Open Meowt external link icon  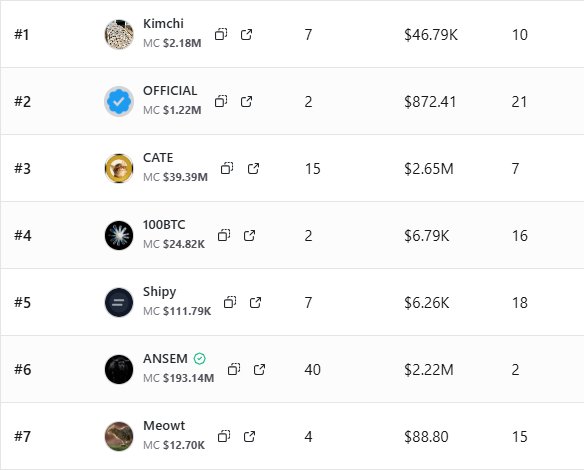tap(249, 436)
